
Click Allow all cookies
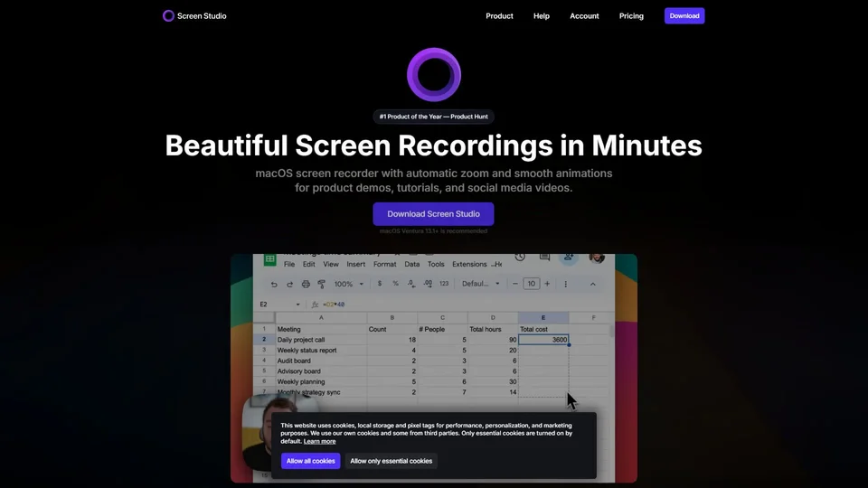coord(310,461)
